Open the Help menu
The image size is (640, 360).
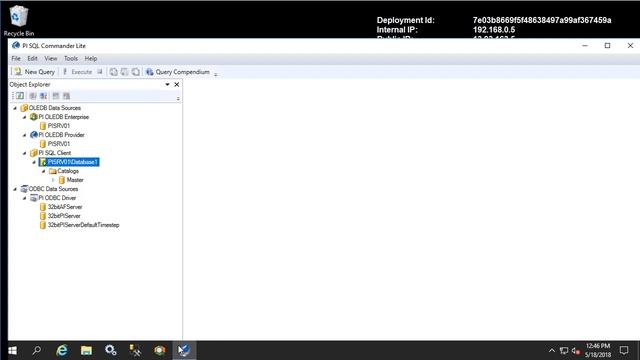[91, 58]
